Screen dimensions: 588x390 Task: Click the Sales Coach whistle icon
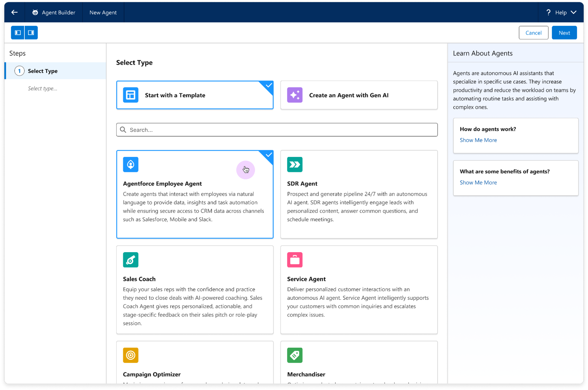[131, 260]
